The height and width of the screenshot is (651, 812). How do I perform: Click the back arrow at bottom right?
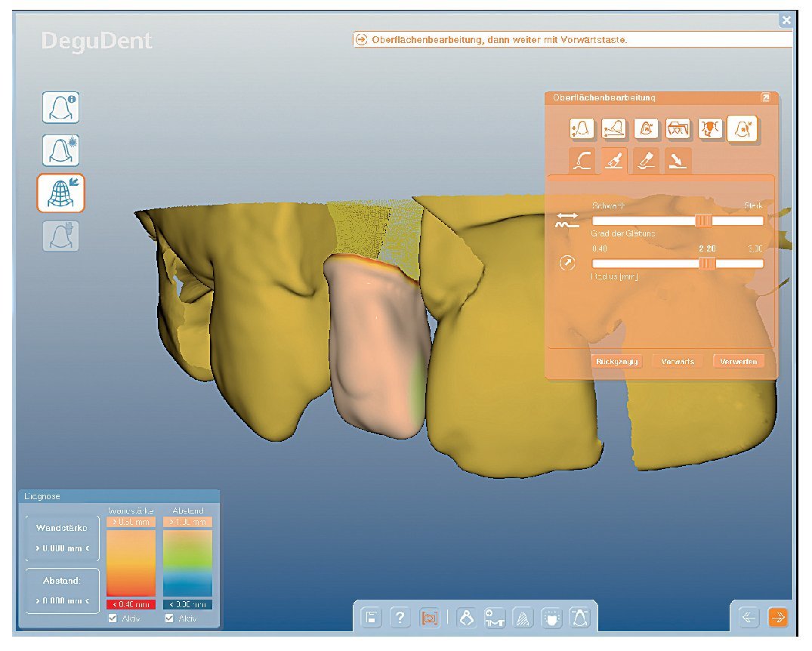(749, 618)
